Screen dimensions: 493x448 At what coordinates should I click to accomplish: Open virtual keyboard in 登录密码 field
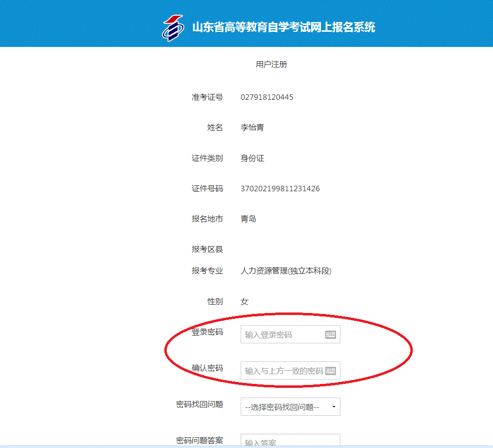click(331, 335)
